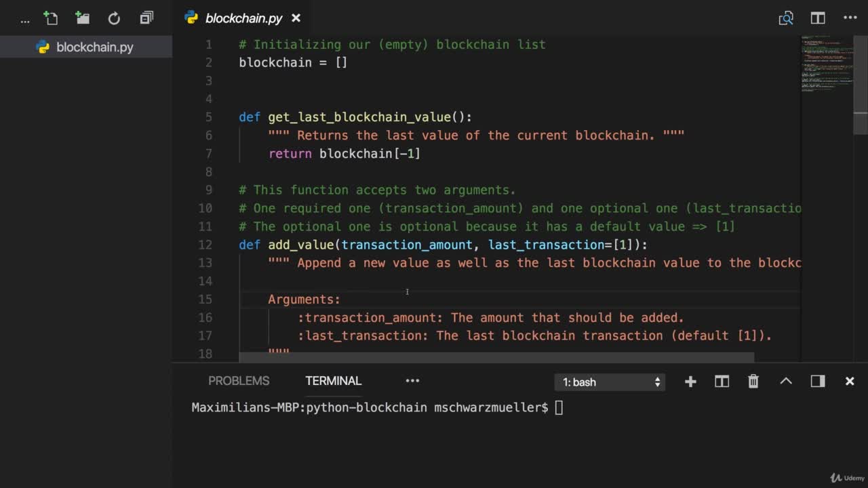
Task: Click the 'transaction_amount' parameter on line 12
Action: pos(407,245)
